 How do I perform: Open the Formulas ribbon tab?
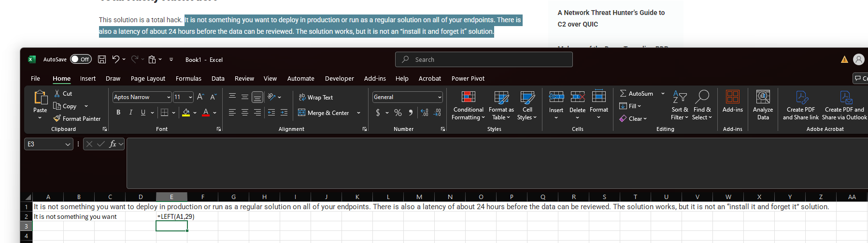(x=188, y=78)
